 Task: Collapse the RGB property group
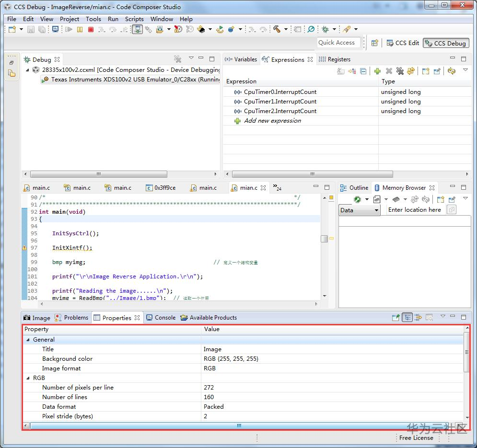28,378
